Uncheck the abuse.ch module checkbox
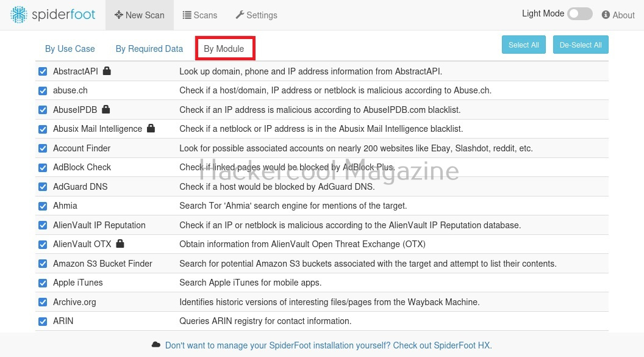Screen dimensions: 644x357 click(43, 91)
